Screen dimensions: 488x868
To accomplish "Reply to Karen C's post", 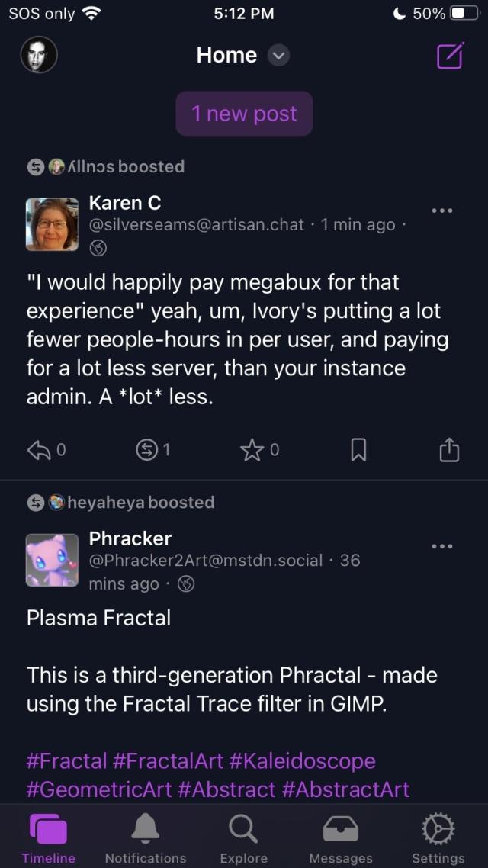I will (40, 450).
